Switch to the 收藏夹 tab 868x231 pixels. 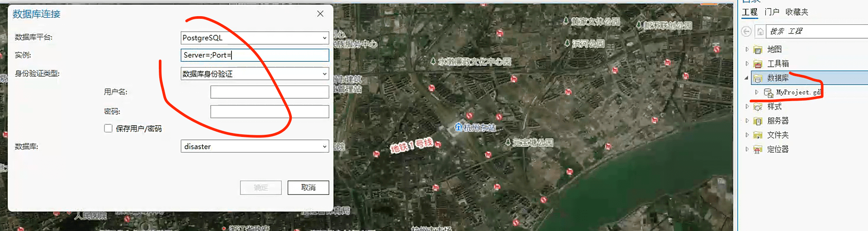tap(797, 12)
